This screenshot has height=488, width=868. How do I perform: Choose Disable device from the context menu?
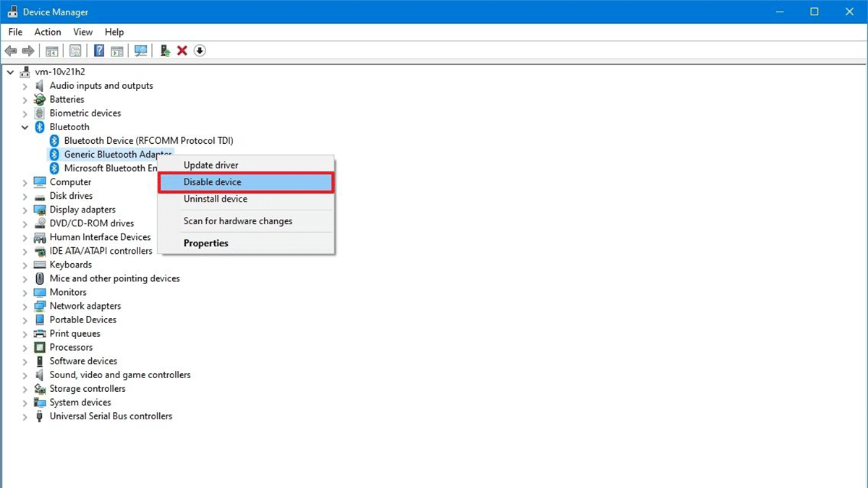click(246, 182)
